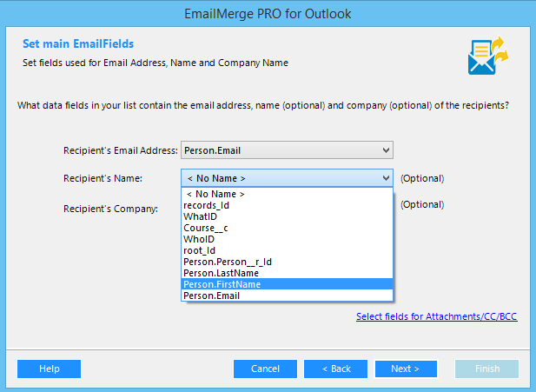The height and width of the screenshot is (392, 536).
Task: Choose highlighted Person.FirstName entry
Action: coord(287,284)
